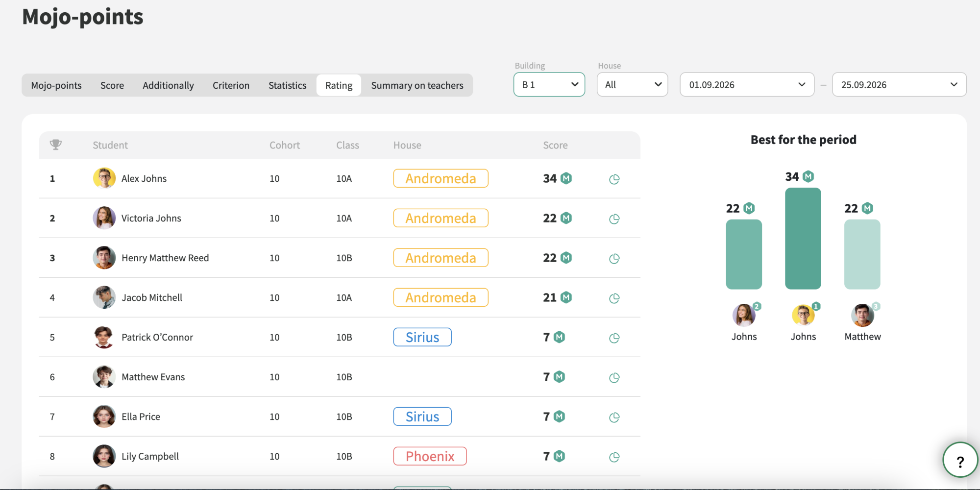Open the Building dropdown showing B 1
This screenshot has height=490, width=980.
coord(549,85)
